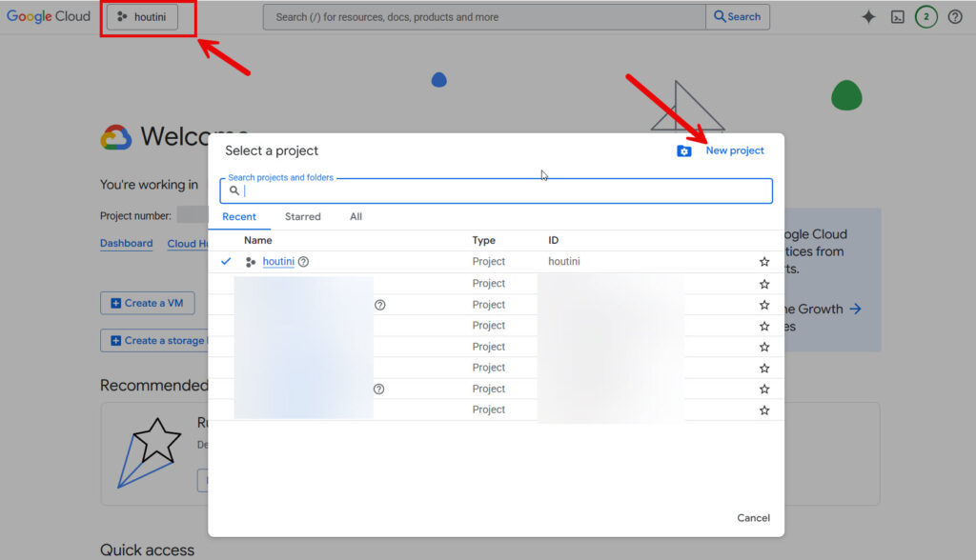976x560 pixels.
Task: Click the manage resources folder gear icon
Action: click(x=684, y=150)
